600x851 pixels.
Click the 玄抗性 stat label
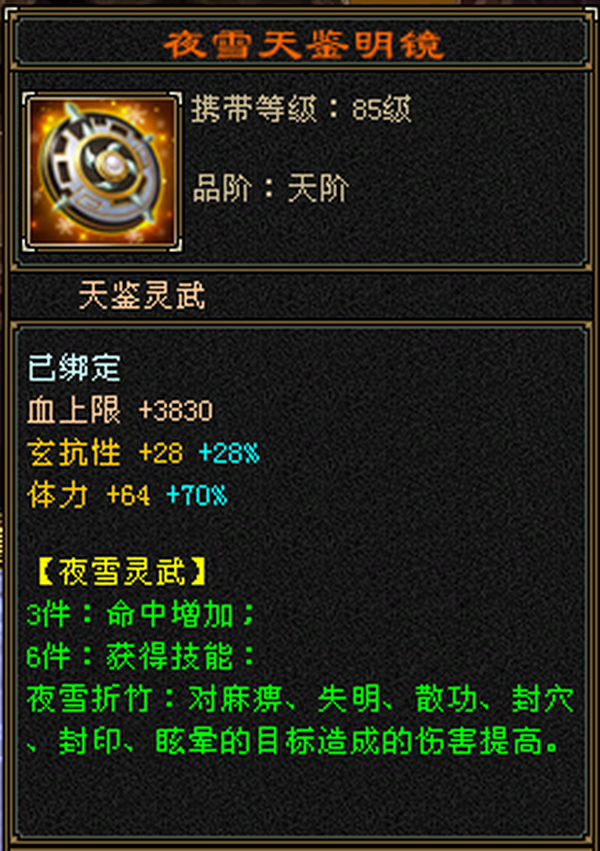[x=74, y=452]
